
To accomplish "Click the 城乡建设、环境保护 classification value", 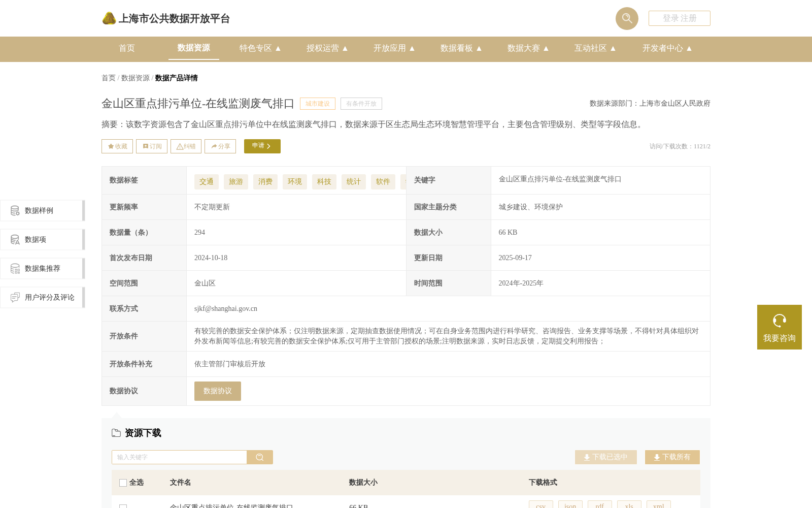I will [530, 207].
